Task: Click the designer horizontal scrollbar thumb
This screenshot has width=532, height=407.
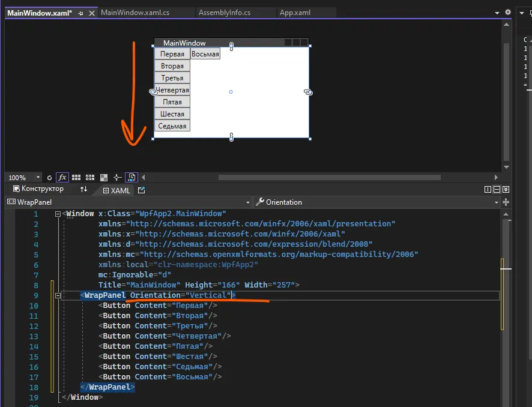Action: click(x=330, y=177)
